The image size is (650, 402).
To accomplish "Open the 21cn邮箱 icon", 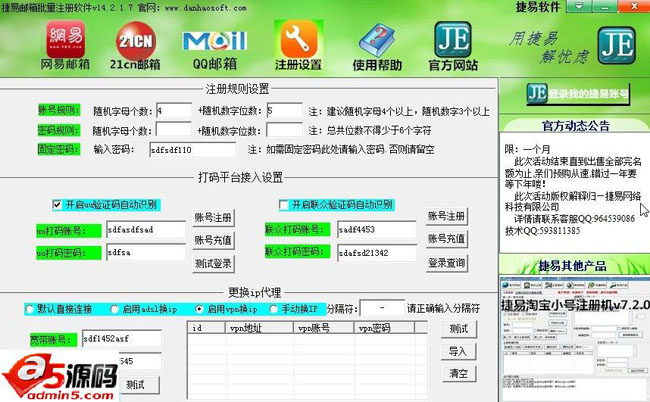I will 135,46.
